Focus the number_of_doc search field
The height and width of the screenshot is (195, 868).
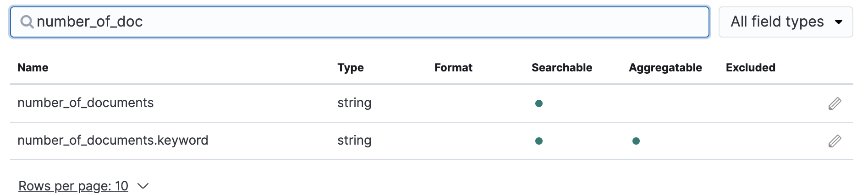(367, 22)
